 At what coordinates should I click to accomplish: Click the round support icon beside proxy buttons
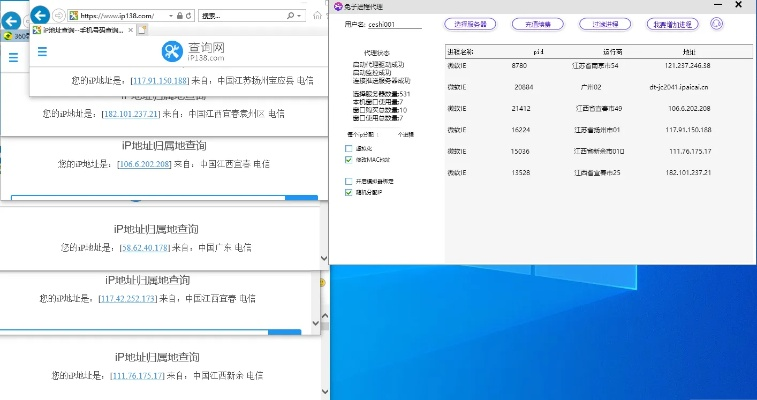click(717, 22)
